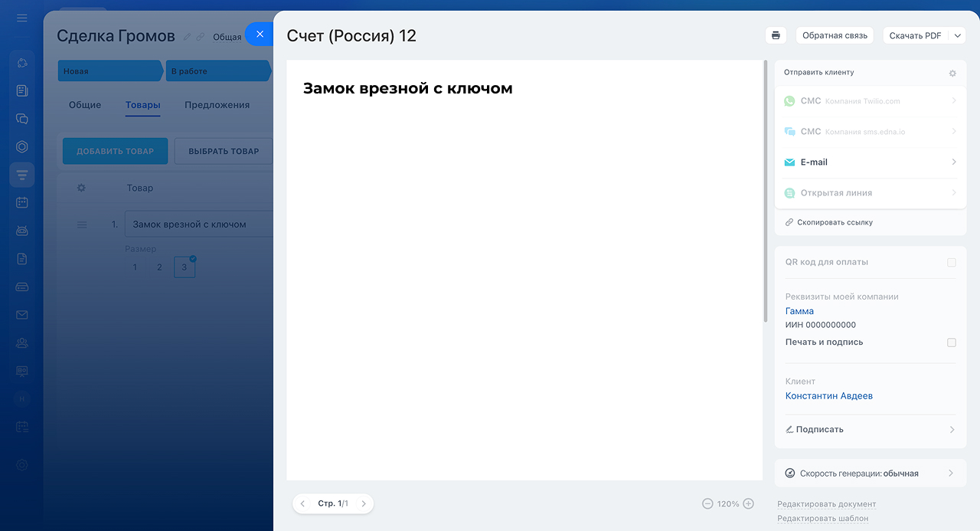The height and width of the screenshot is (531, 980).
Task: Expand the Sign row chevron
Action: tap(952, 430)
